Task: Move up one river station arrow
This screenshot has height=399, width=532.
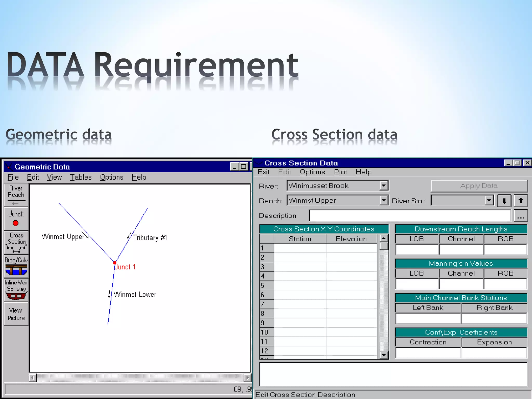Action: point(521,201)
